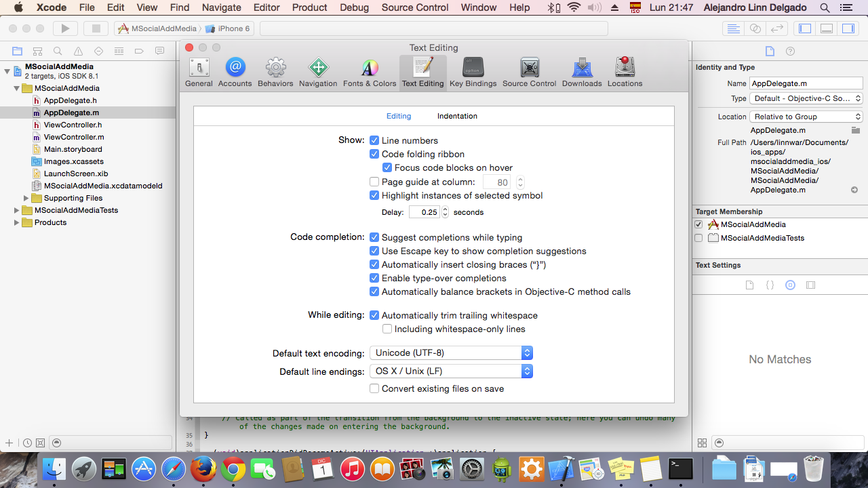Viewport: 868px width, 488px height.
Task: Expand the Supporting Files group
Action: pos(26,198)
